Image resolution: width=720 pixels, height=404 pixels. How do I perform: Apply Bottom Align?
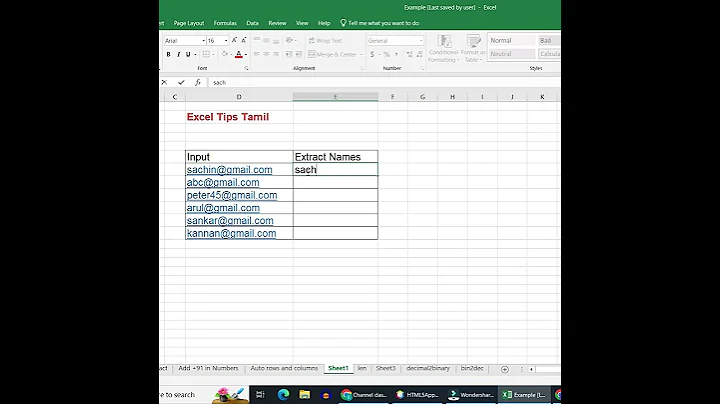coord(276,40)
